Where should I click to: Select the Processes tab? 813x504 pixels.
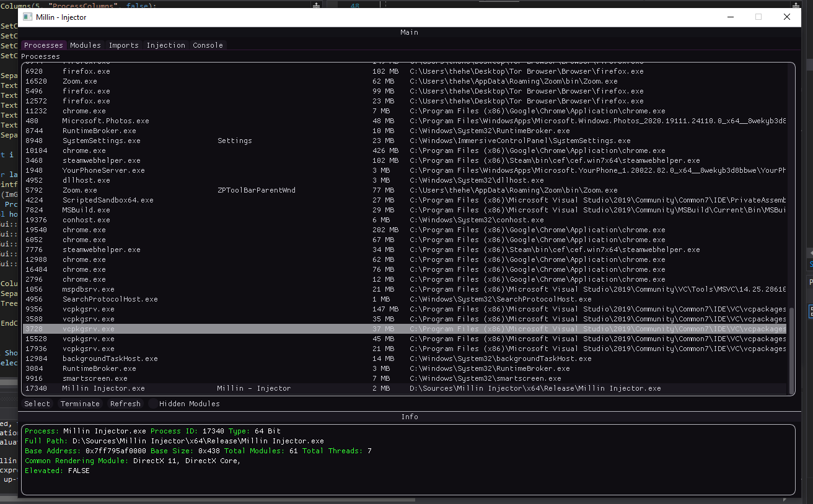tap(44, 45)
